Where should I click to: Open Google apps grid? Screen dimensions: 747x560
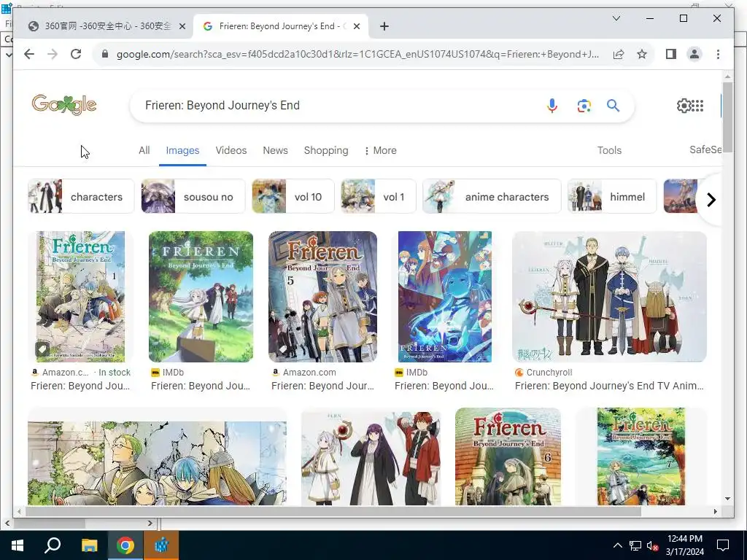[697, 105]
